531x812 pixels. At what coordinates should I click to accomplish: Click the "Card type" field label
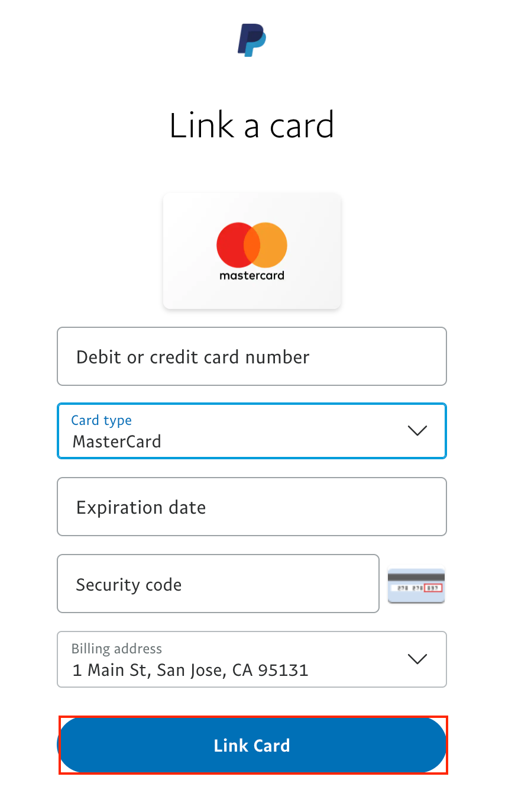101,420
